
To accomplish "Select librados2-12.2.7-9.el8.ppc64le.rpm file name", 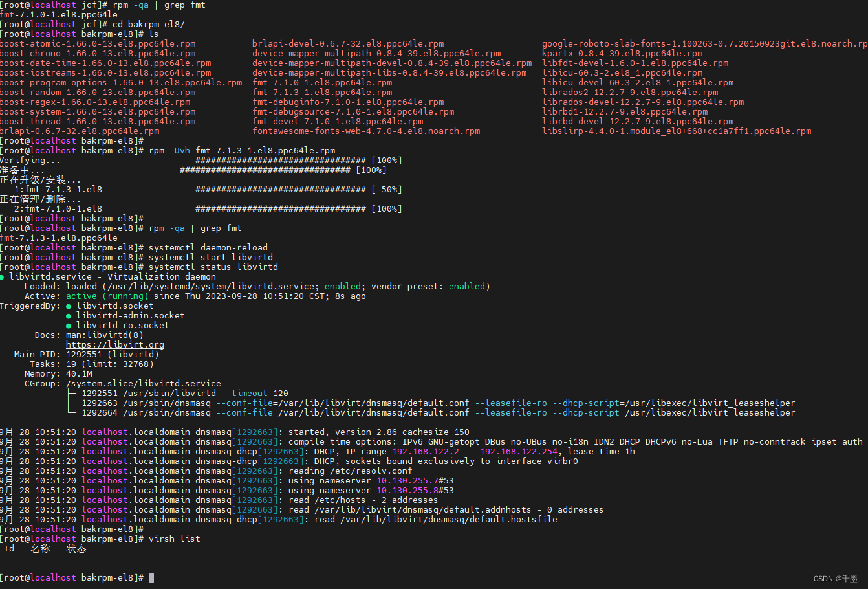I will tap(630, 93).
